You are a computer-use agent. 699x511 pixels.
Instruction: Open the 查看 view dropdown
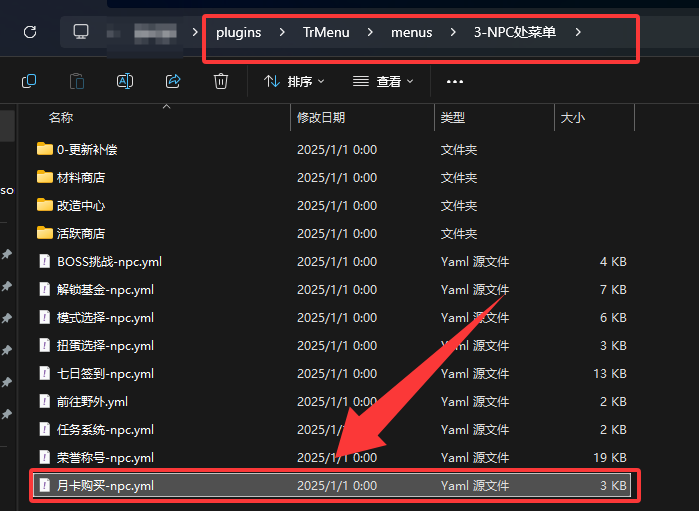pyautogui.click(x=384, y=82)
